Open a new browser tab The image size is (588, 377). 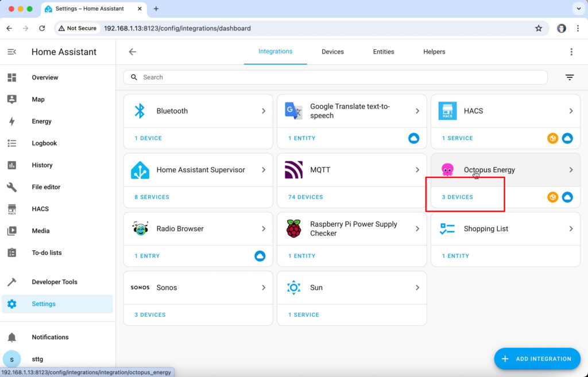[x=156, y=9]
